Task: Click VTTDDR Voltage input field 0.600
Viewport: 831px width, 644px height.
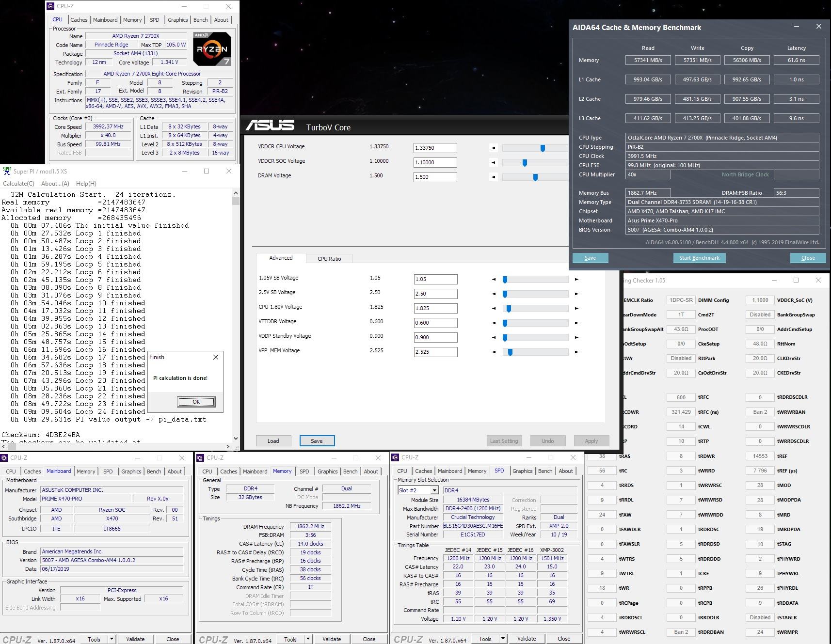Action: (435, 323)
